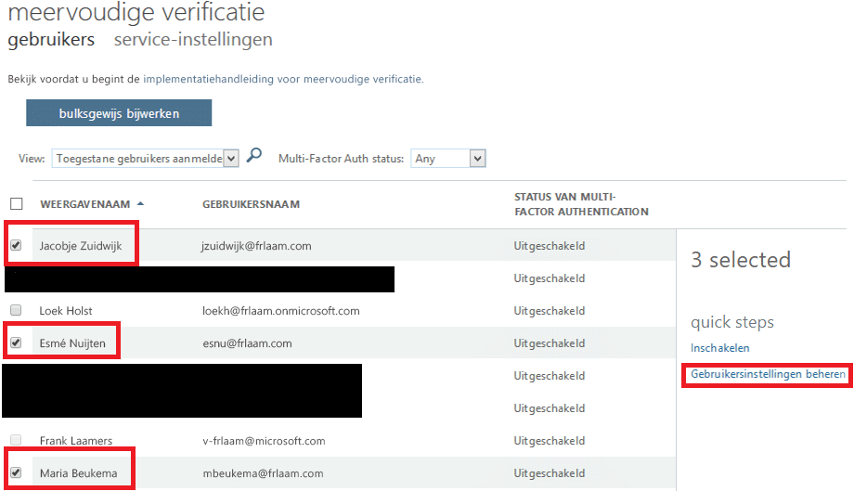
Task: Switch to the gebruikers tab
Action: coord(51,40)
